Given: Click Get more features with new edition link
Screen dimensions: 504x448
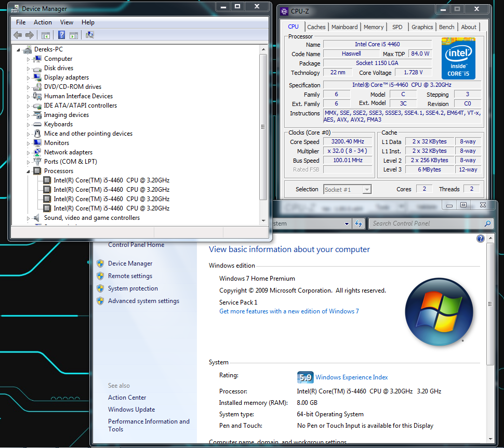Looking at the screenshot, I should pyautogui.click(x=289, y=311).
